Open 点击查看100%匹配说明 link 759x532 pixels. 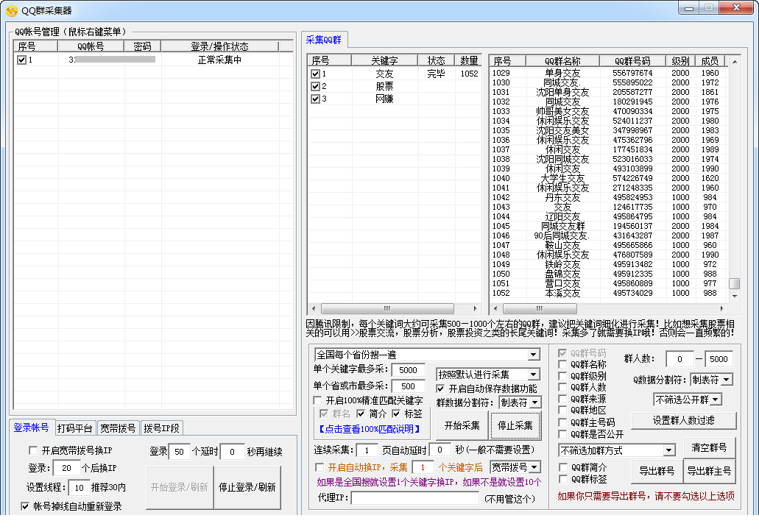370,429
